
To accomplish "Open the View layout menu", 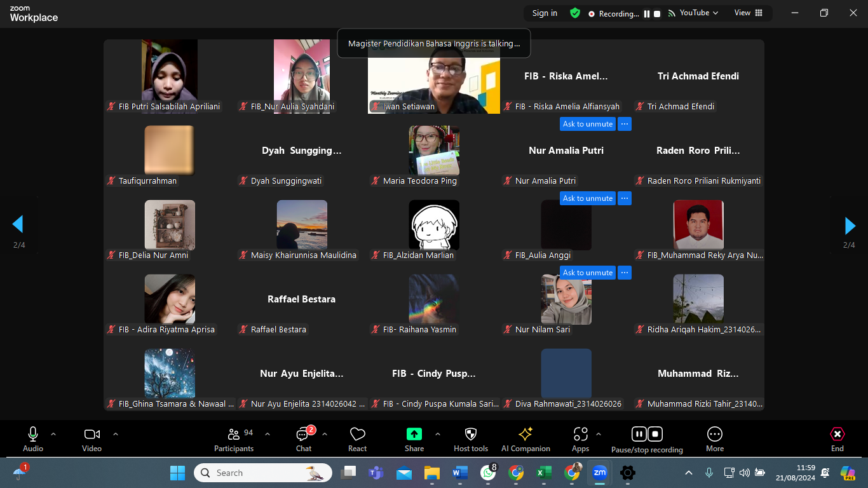I will coord(748,13).
